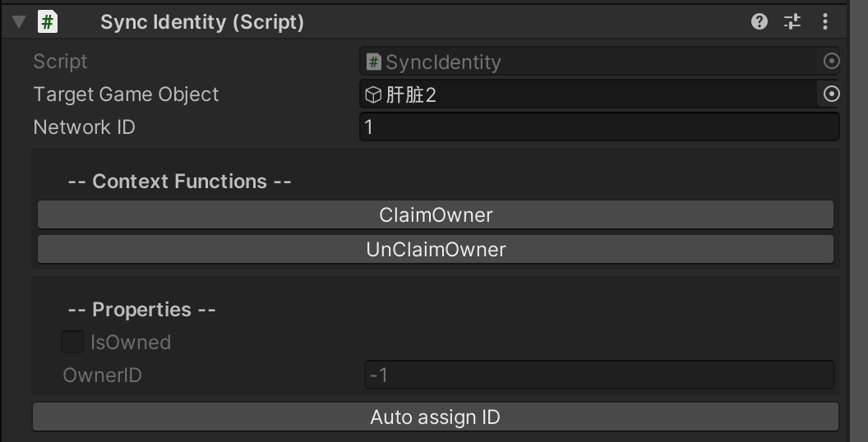Open the object picker for Target Game Object
The height and width of the screenshot is (442, 868).
[831, 94]
